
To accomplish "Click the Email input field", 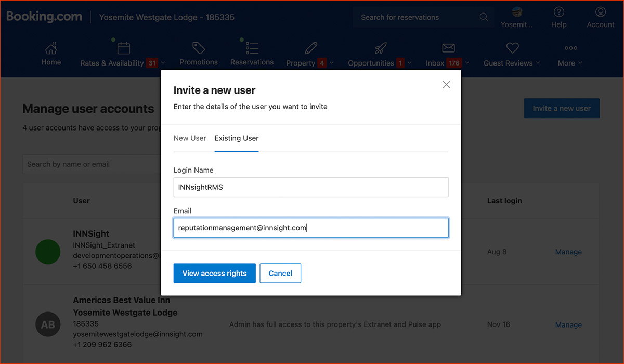I will [x=311, y=228].
